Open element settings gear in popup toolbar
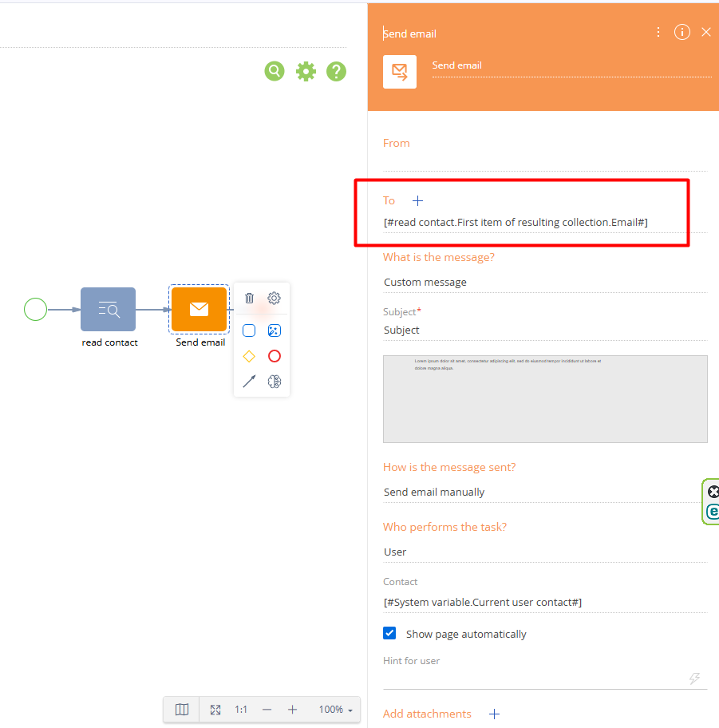Image resolution: width=719 pixels, height=728 pixels. (x=274, y=298)
